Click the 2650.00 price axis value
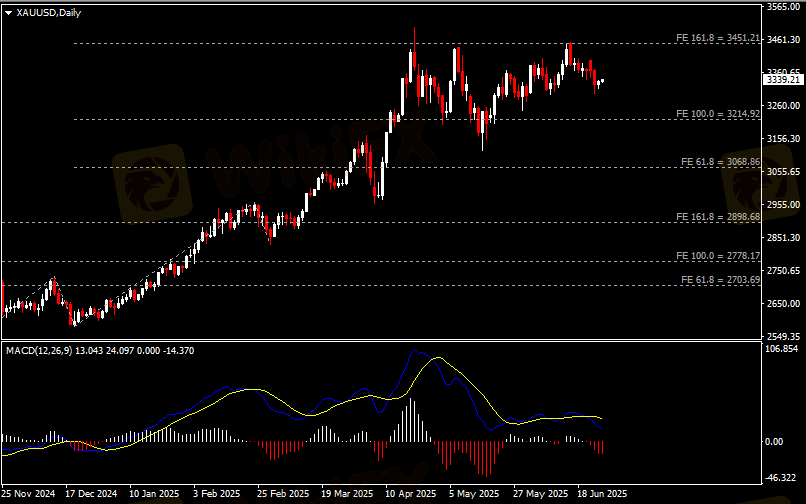Image resolution: width=806 pixels, height=504 pixels. pos(783,303)
